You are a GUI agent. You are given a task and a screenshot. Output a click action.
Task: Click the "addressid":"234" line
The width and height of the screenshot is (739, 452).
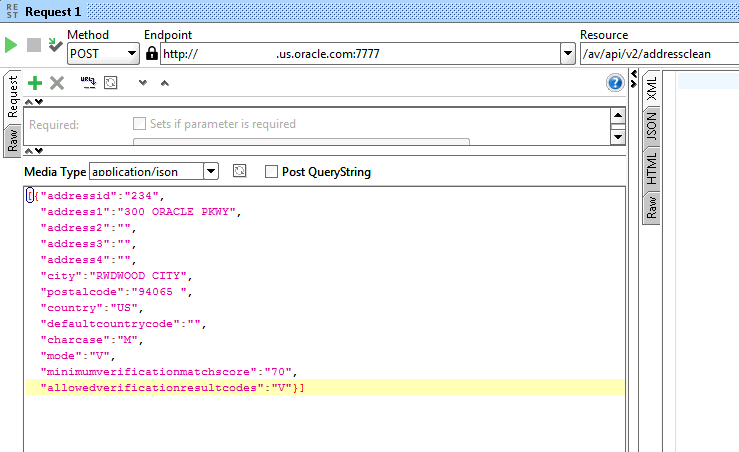(100, 196)
